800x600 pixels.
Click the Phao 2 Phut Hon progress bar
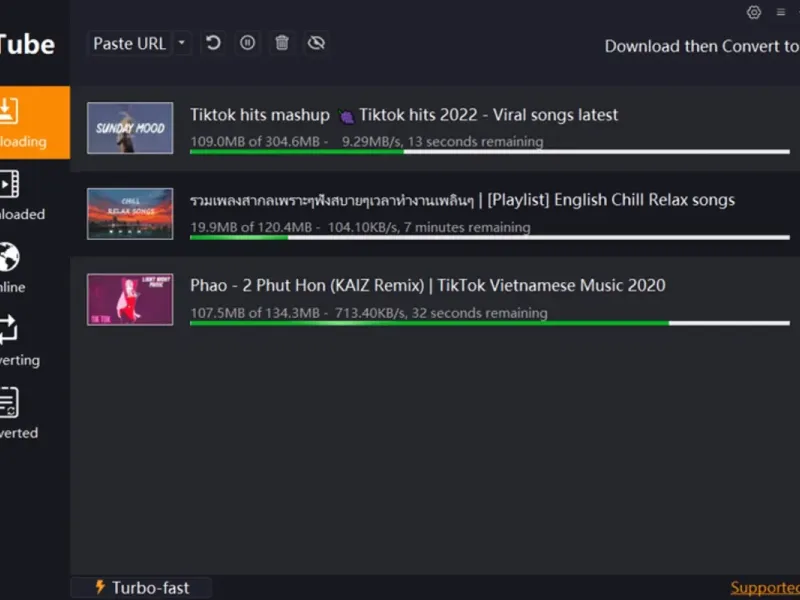pyautogui.click(x=489, y=323)
